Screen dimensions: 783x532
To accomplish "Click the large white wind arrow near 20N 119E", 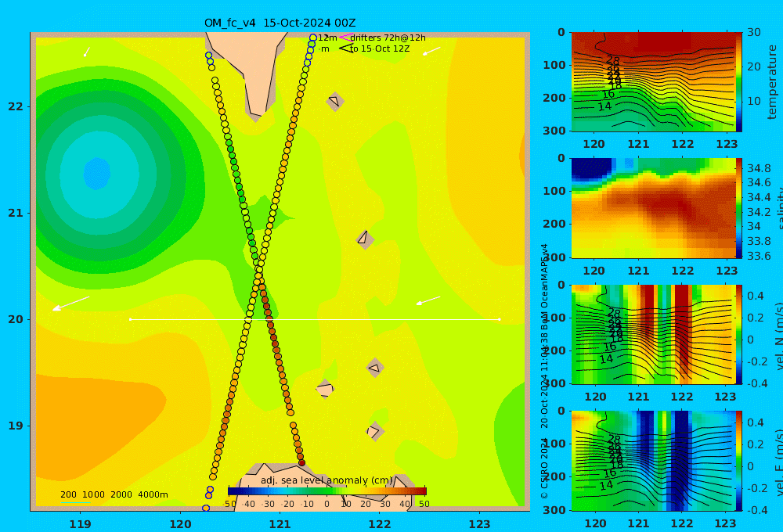I will coord(71,304).
